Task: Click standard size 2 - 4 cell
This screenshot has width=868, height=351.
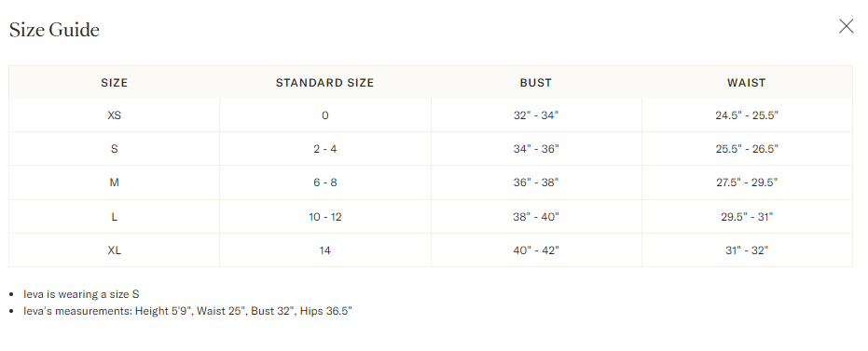Action: point(325,149)
